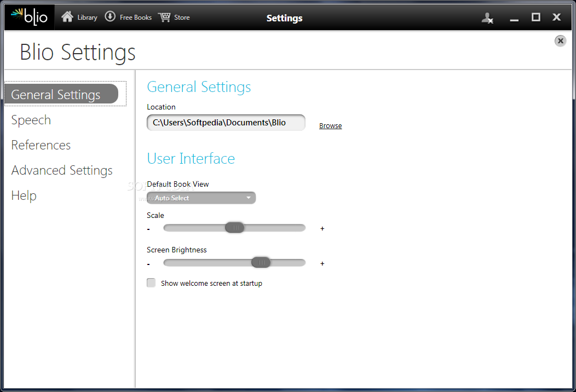The height and width of the screenshot is (392, 576).
Task: Decrease Screen Brightness with minus
Action: (x=148, y=264)
